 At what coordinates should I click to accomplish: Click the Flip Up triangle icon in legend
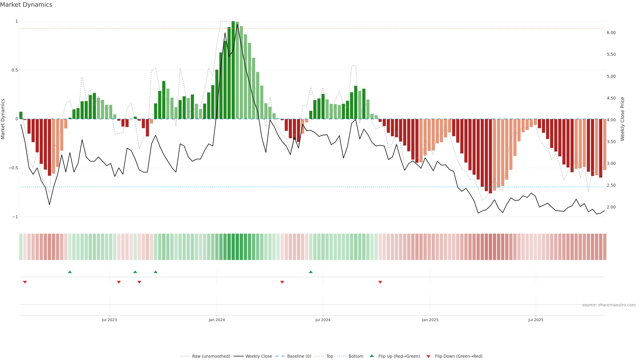click(372, 356)
